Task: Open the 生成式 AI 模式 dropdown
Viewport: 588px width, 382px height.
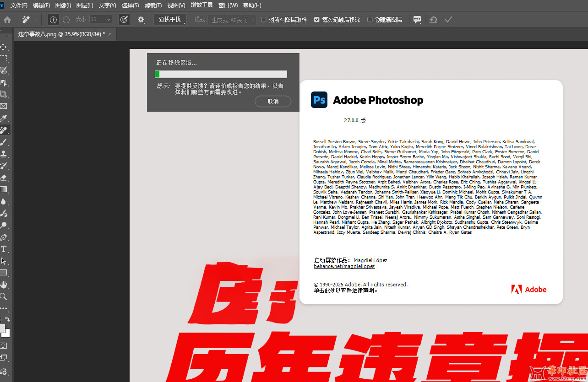Action: pos(232,20)
